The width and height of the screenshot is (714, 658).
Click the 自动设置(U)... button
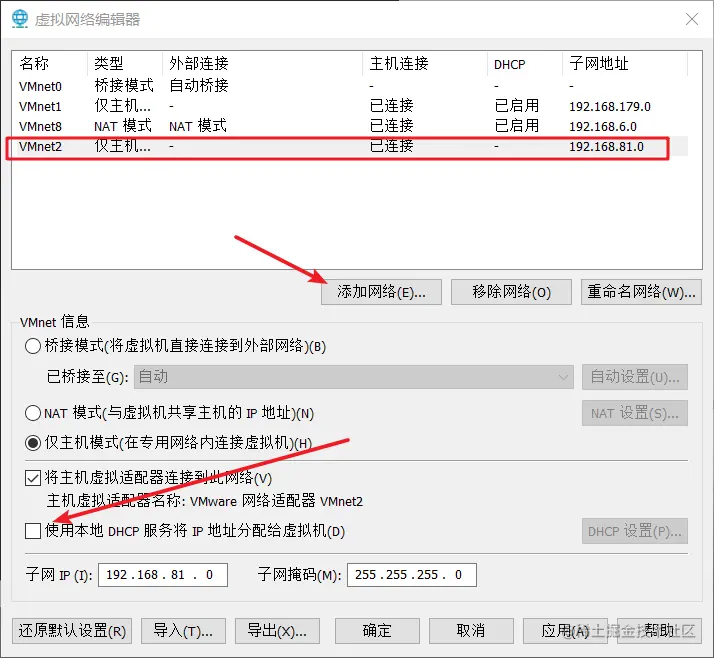[x=635, y=377]
